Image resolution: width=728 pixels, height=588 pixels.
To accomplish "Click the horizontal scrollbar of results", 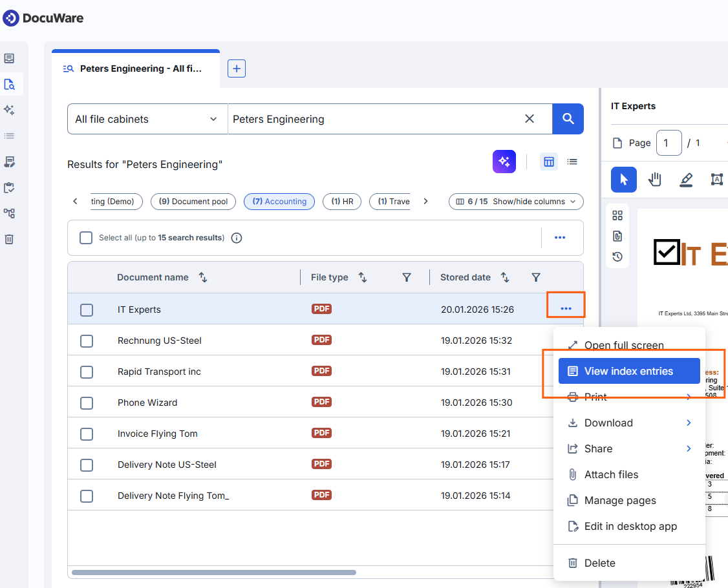I will pyautogui.click(x=213, y=572).
